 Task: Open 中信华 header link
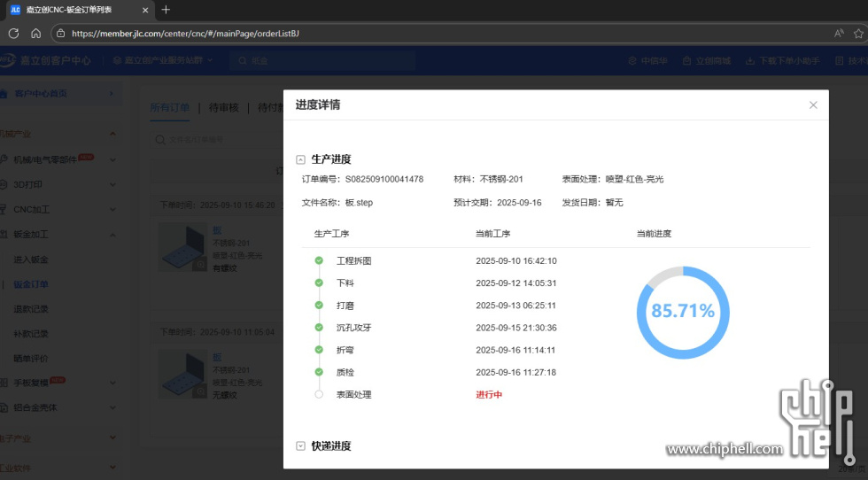[x=647, y=61]
